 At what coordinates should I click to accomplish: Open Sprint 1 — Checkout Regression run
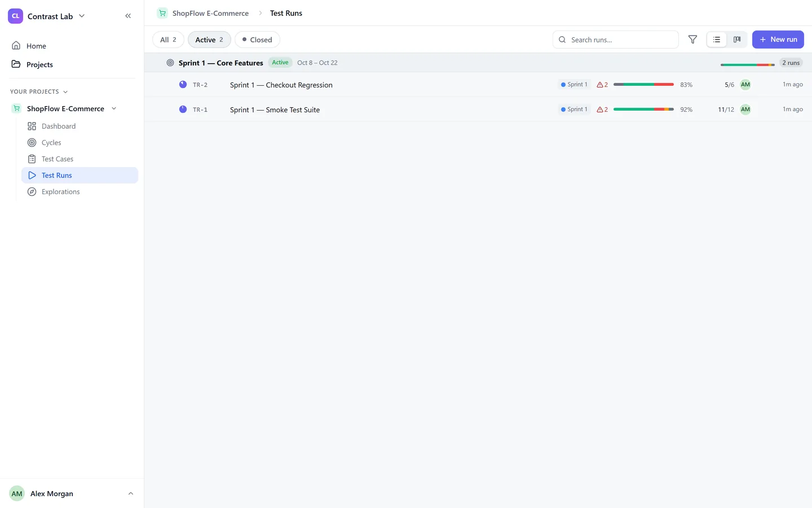(281, 85)
